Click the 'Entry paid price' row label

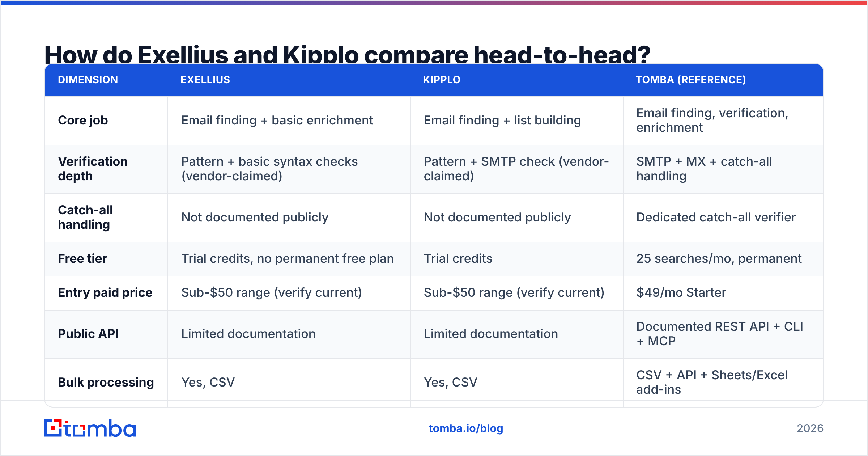point(105,292)
